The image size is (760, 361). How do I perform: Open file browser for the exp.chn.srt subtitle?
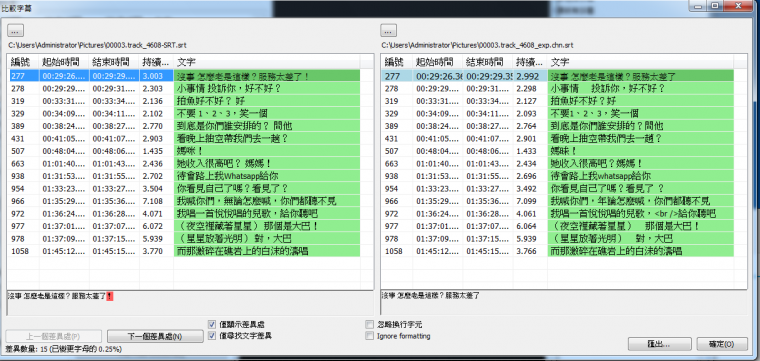388,31
